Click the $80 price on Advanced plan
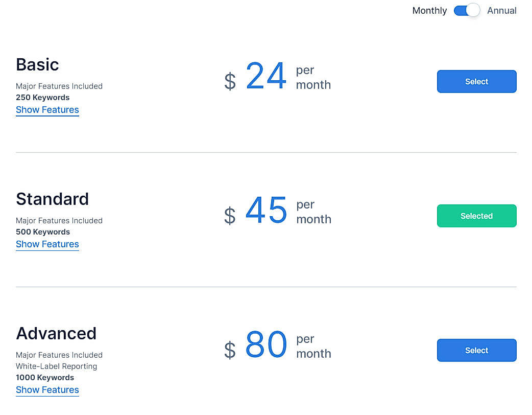Viewport: 532px width, 415px height. pos(265,345)
